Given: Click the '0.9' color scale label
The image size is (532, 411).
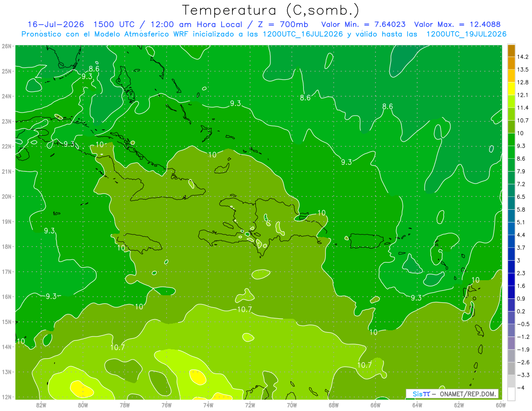Looking at the screenshot, I should [521, 298].
